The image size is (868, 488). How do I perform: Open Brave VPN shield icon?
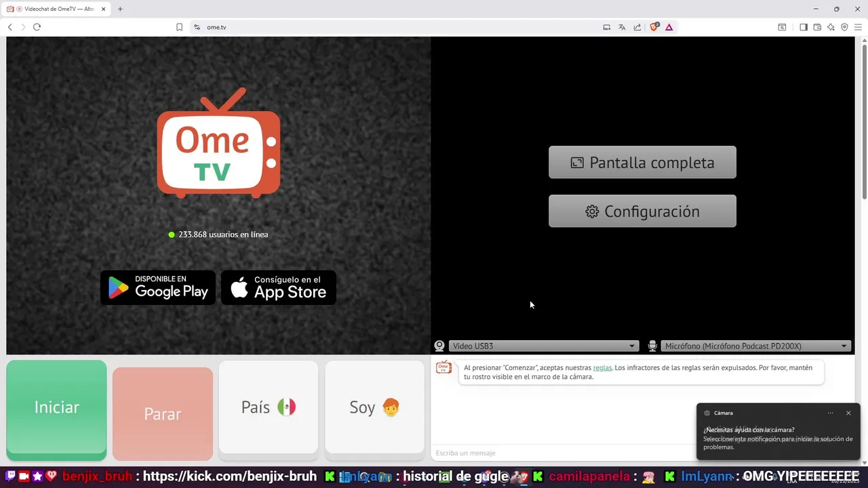tap(844, 27)
